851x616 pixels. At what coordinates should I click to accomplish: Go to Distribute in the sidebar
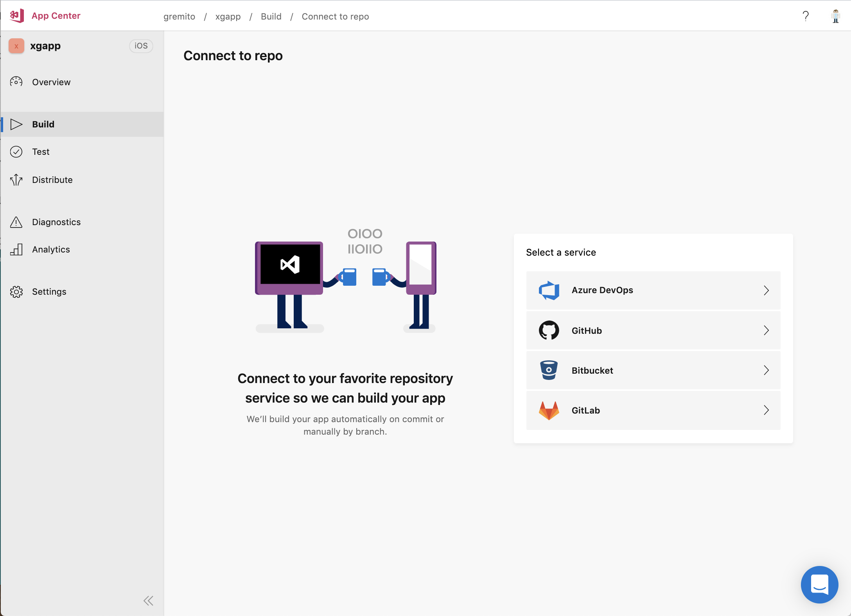(52, 180)
